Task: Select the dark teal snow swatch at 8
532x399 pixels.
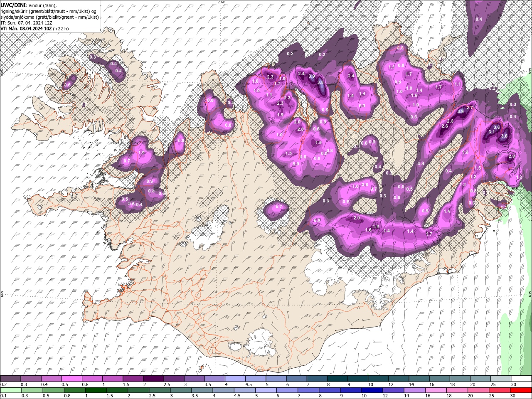Action: pyautogui.click(x=337, y=379)
